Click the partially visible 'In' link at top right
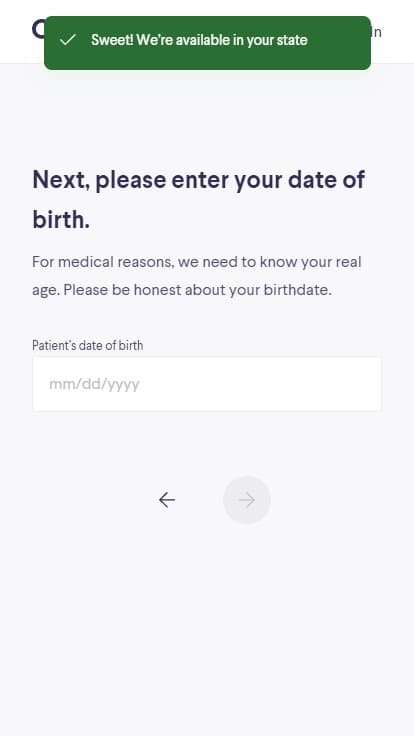414x736 pixels. 376,32
